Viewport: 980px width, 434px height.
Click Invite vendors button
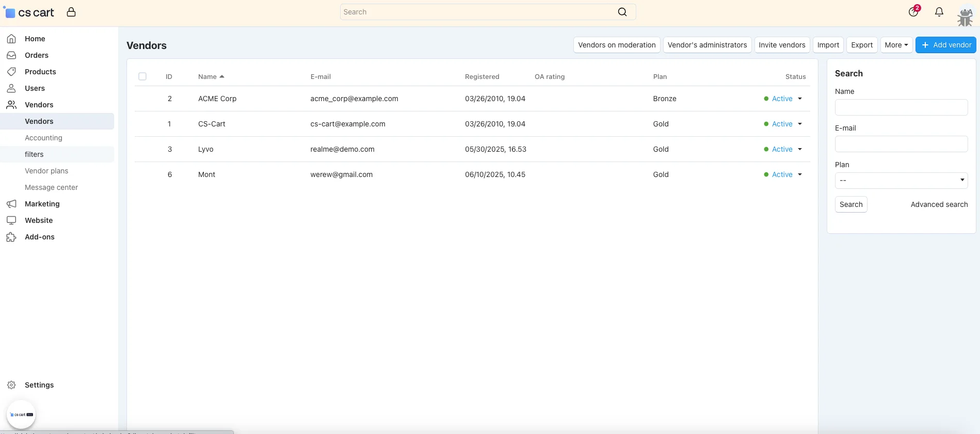(x=782, y=45)
